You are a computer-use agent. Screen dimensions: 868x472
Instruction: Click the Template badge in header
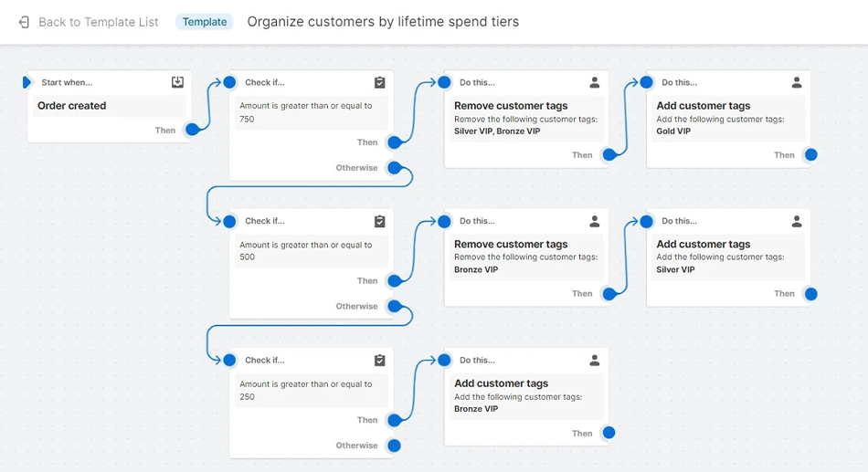point(205,22)
